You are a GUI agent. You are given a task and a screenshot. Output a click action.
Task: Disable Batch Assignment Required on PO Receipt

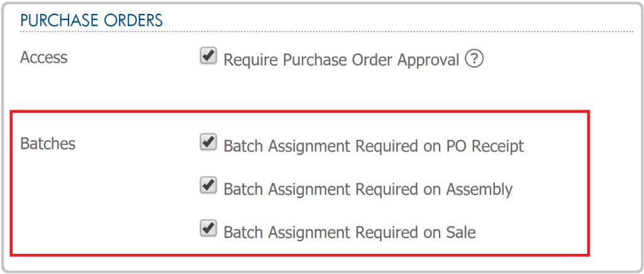point(208,142)
